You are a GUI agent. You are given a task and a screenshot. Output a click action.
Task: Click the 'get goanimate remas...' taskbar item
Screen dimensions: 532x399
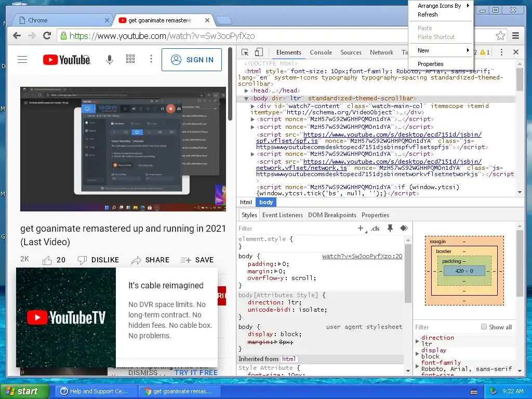point(180,391)
